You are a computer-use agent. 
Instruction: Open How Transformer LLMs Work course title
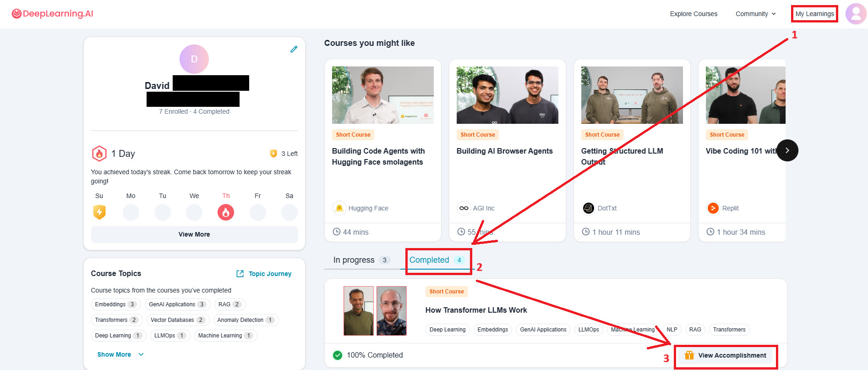tap(476, 310)
